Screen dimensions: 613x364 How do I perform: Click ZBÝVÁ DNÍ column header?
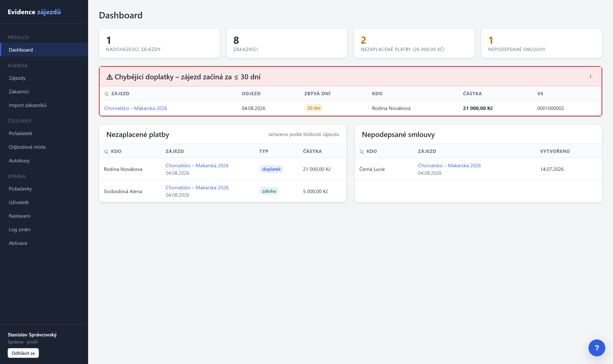point(317,94)
